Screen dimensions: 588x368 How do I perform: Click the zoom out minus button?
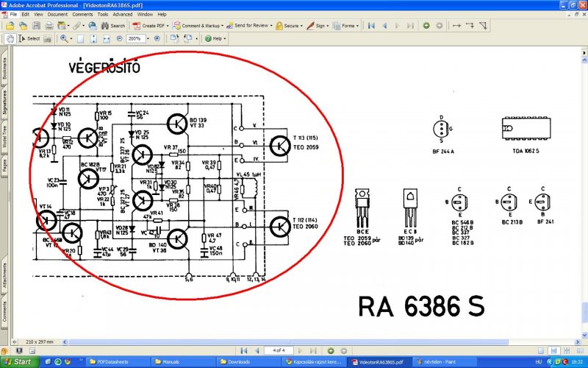(x=120, y=38)
